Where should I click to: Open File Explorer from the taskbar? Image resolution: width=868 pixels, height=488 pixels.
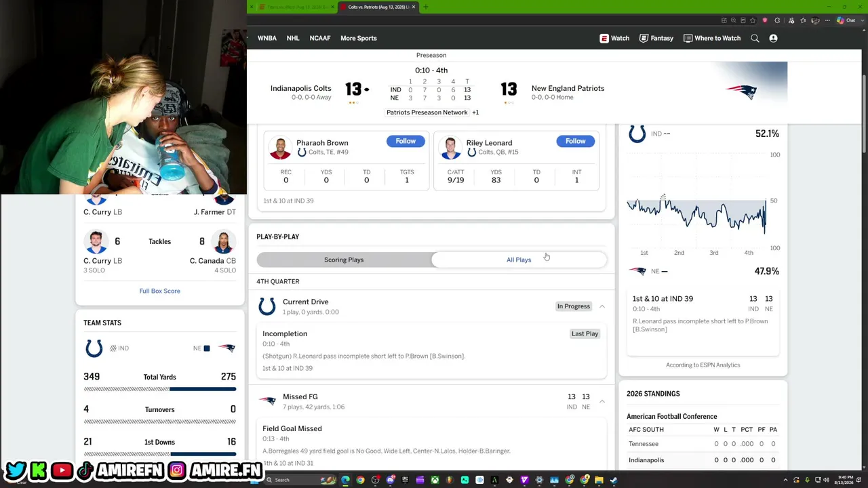tap(599, 480)
